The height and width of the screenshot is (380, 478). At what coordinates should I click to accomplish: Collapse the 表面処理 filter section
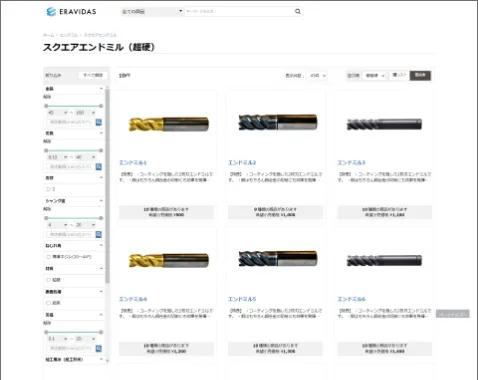pos(101,292)
